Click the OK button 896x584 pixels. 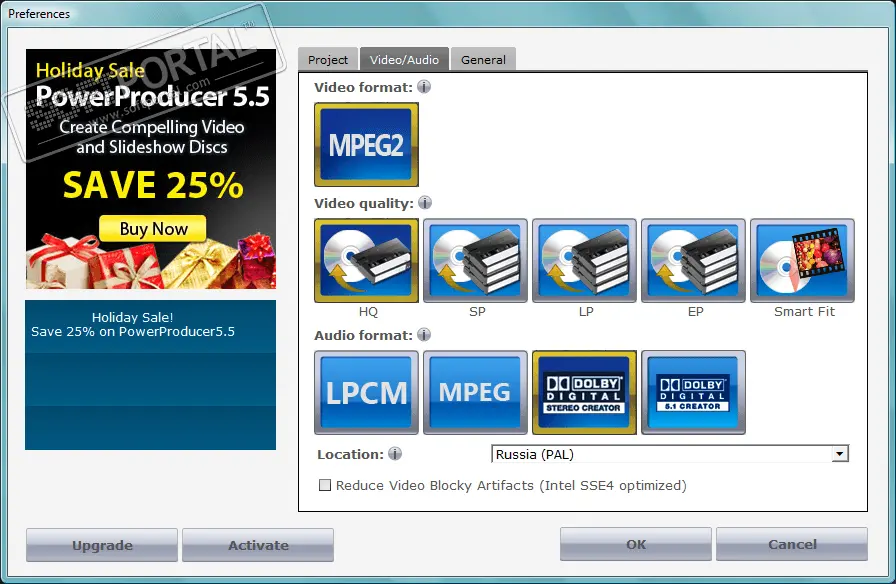[635, 545]
